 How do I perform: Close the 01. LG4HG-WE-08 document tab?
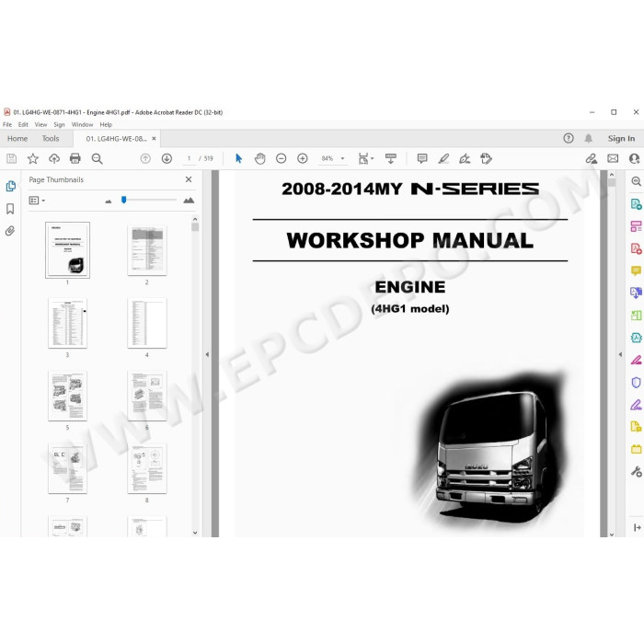(x=154, y=139)
